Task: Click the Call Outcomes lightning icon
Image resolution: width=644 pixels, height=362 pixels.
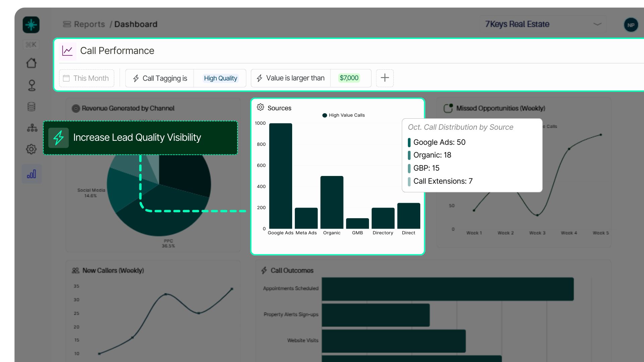Action: (x=264, y=270)
